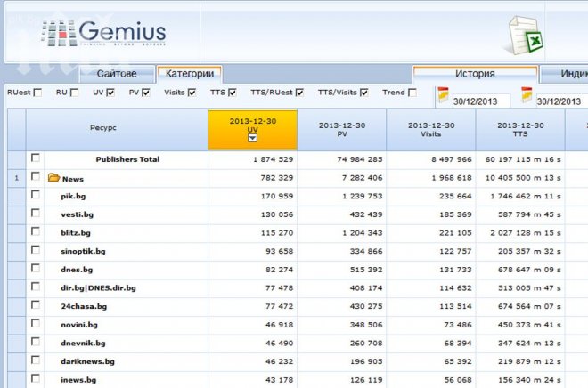Click TTS value 2 027 128 m 15 s

[x=526, y=232]
